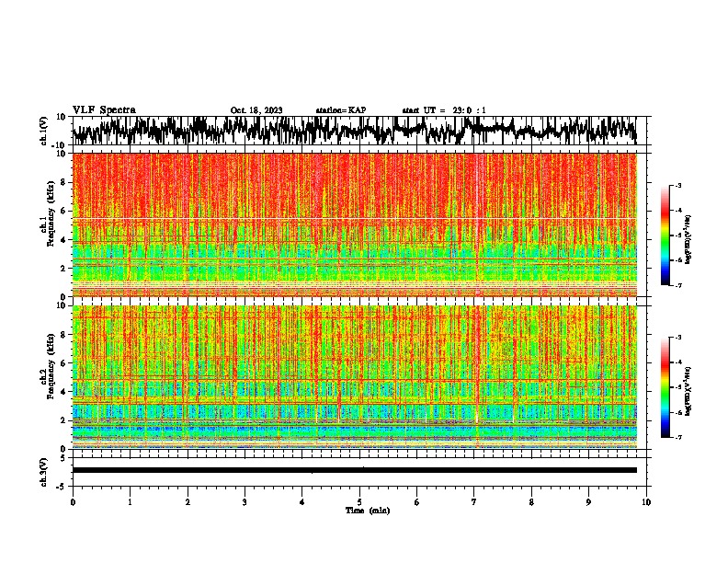Click the "-3" tick on ch.1 color bar
The width and height of the screenshot is (728, 563).
click(678, 186)
